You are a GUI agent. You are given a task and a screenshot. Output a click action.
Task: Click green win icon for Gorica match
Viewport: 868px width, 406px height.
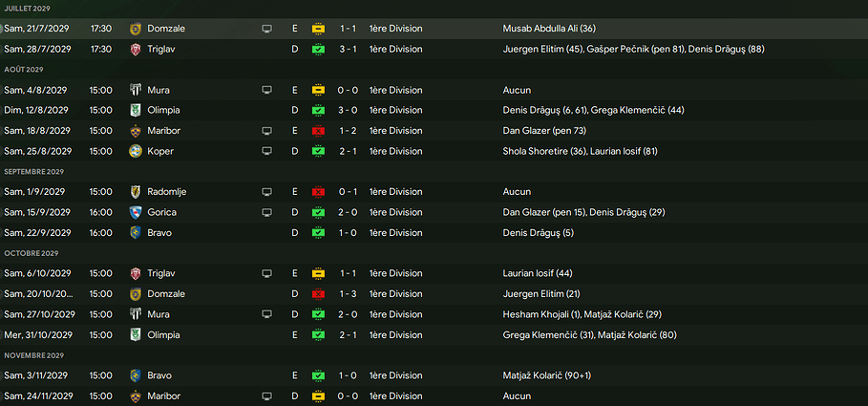tap(318, 212)
